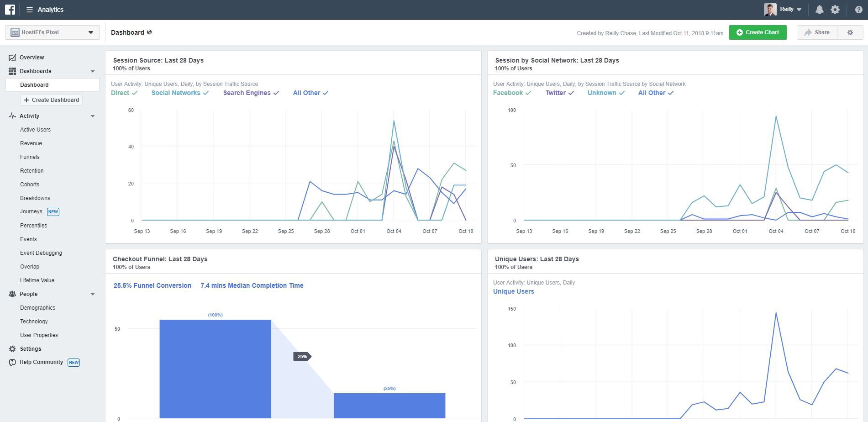The width and height of the screenshot is (868, 422).
Task: Click Unique Users series label
Action: tap(513, 291)
